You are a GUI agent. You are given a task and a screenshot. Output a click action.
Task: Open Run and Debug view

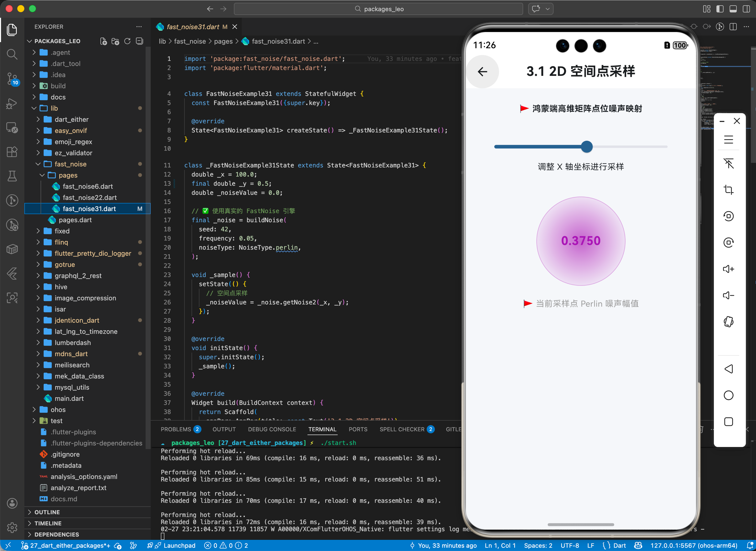[x=12, y=104]
